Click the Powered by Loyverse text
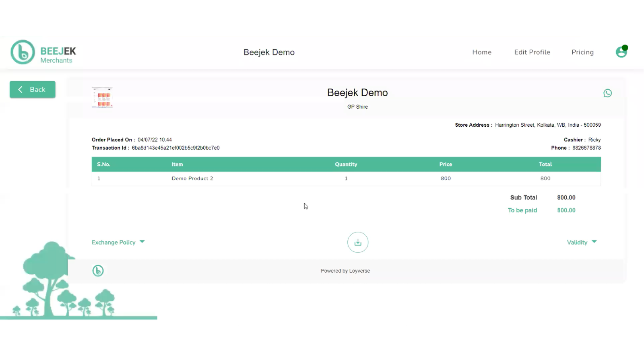This screenshot has height=362, width=644. click(x=345, y=271)
